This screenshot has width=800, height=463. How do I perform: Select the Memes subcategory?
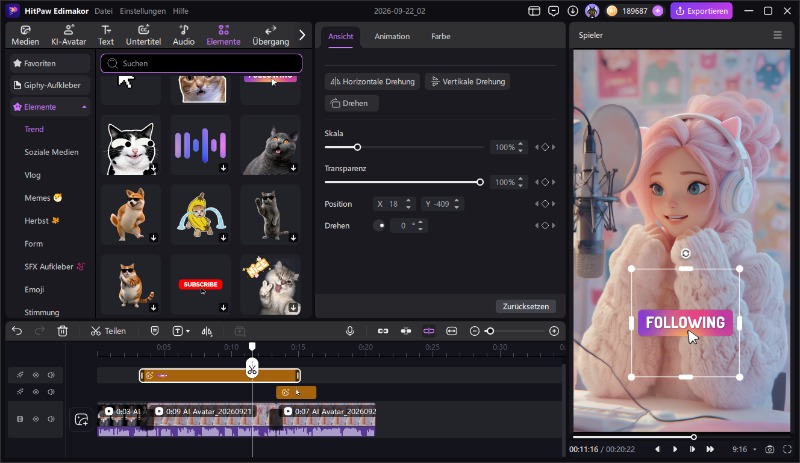pyautogui.click(x=43, y=198)
